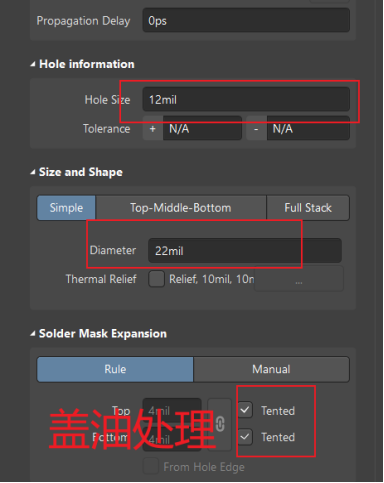Viewport: 384px width, 483px height.
Task: Click the Bottom expansion 4mil field
Action: [172, 439]
